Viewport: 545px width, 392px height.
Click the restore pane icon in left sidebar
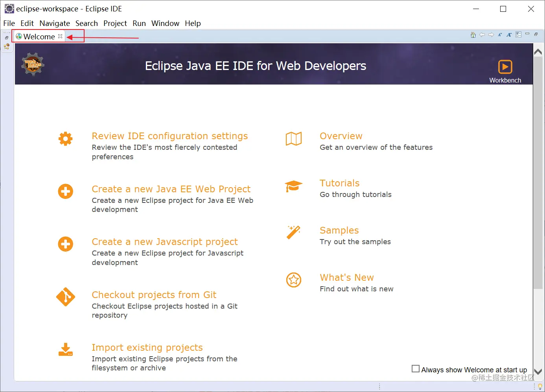pos(6,37)
